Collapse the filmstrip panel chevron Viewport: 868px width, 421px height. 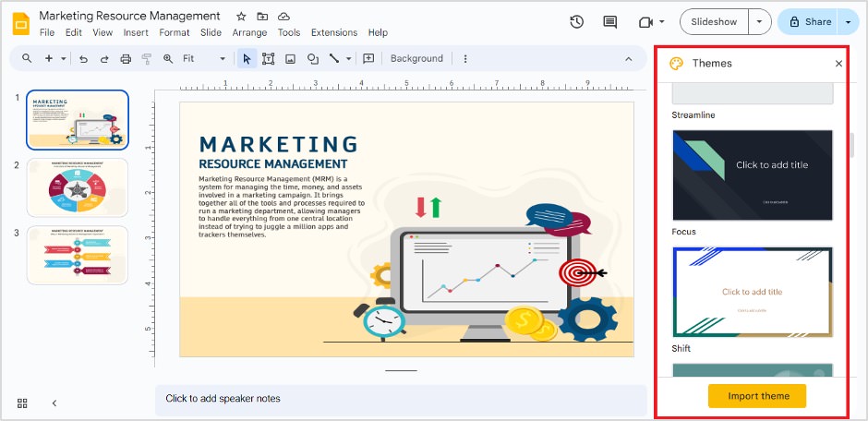click(x=54, y=403)
